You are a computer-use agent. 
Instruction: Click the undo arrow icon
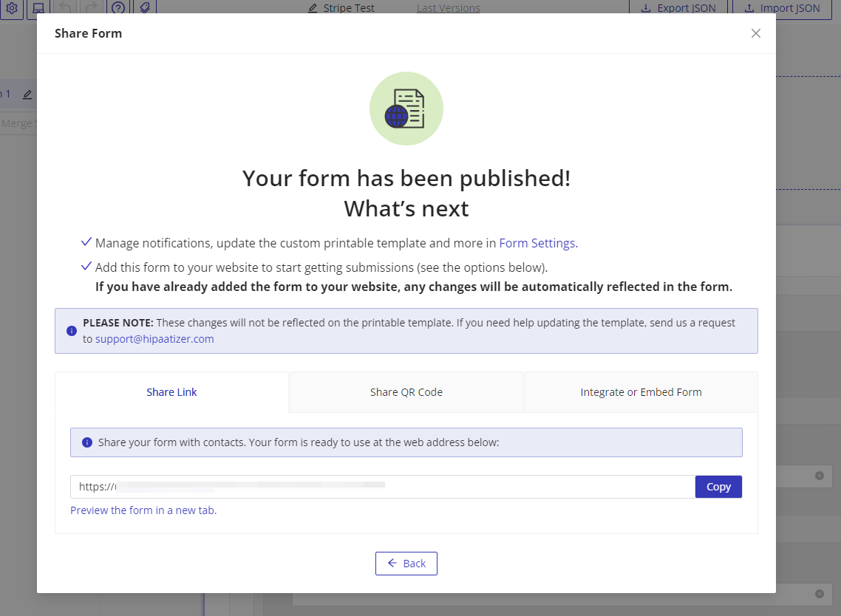pyautogui.click(x=66, y=8)
